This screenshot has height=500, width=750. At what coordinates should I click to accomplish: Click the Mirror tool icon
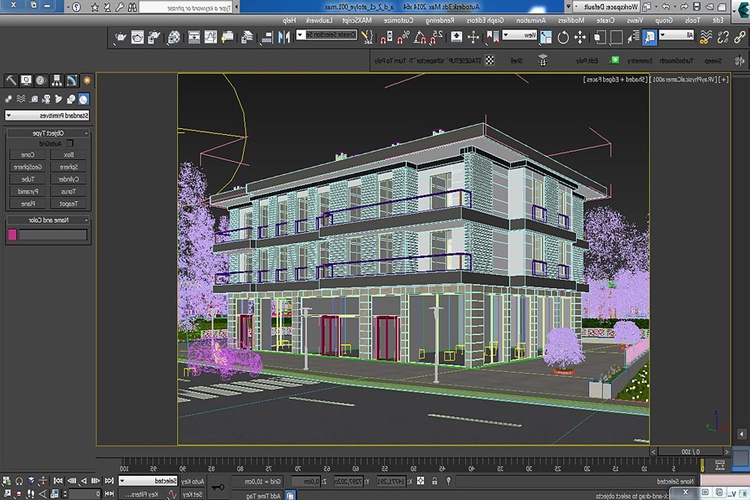click(x=284, y=37)
